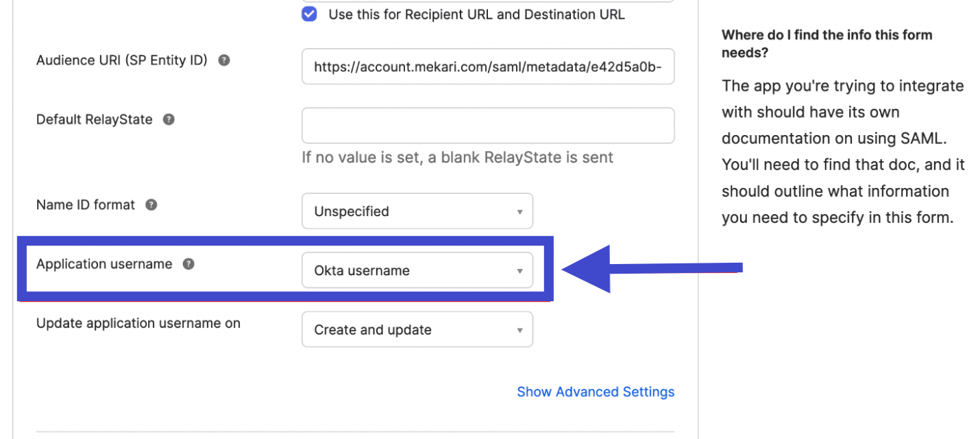Image resolution: width=980 pixels, height=439 pixels.
Task: Click the 'Where do I find the info' heading
Action: tap(826, 43)
